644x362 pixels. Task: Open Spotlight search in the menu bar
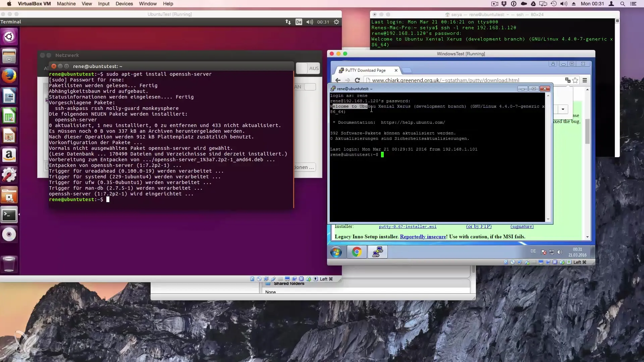click(x=623, y=4)
